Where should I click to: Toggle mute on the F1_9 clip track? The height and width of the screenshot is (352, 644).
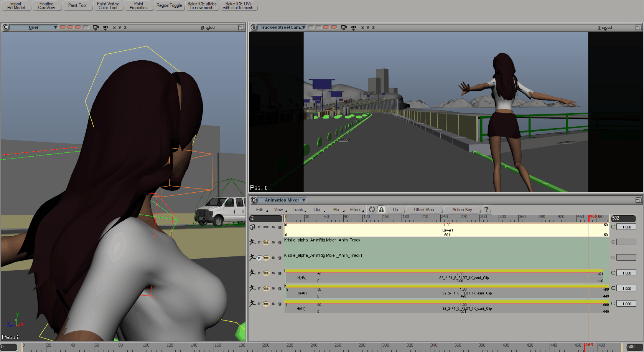click(x=266, y=304)
